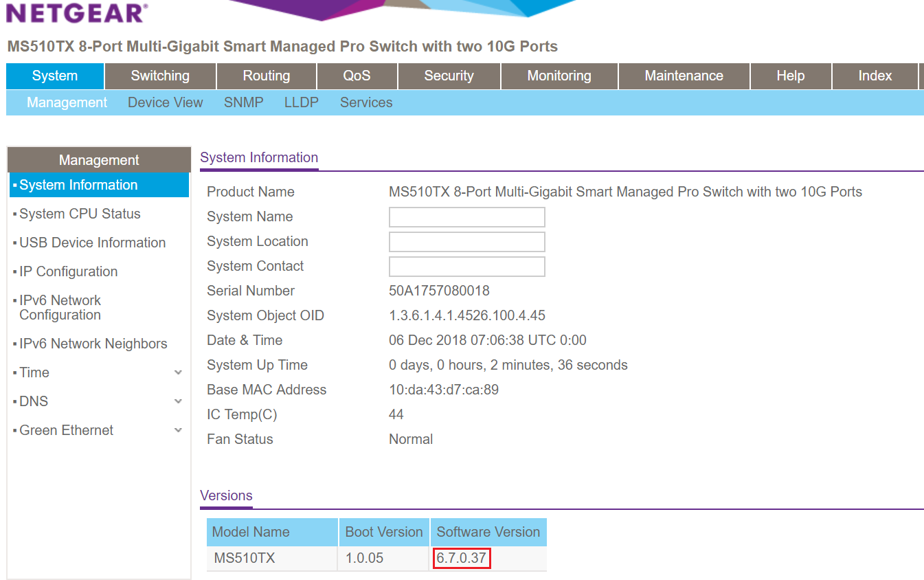This screenshot has width=924, height=580.
Task: Open the Index tab
Action: (875, 76)
